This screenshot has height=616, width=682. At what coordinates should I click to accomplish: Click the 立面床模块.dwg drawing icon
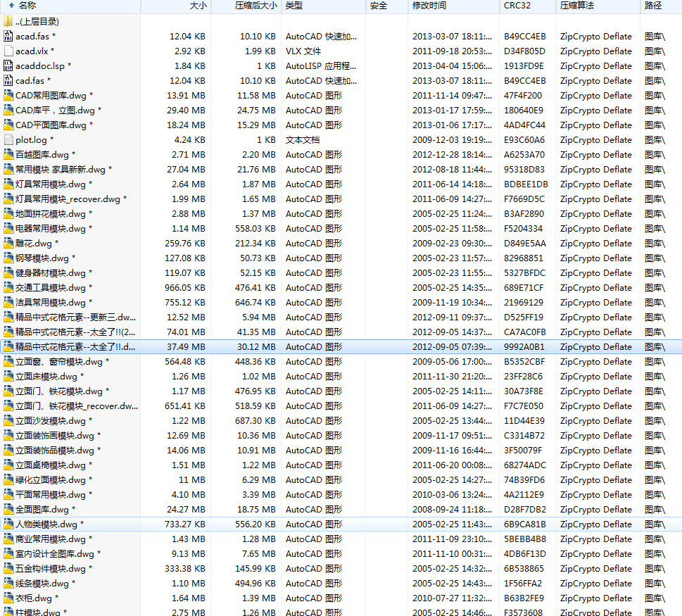[8, 377]
